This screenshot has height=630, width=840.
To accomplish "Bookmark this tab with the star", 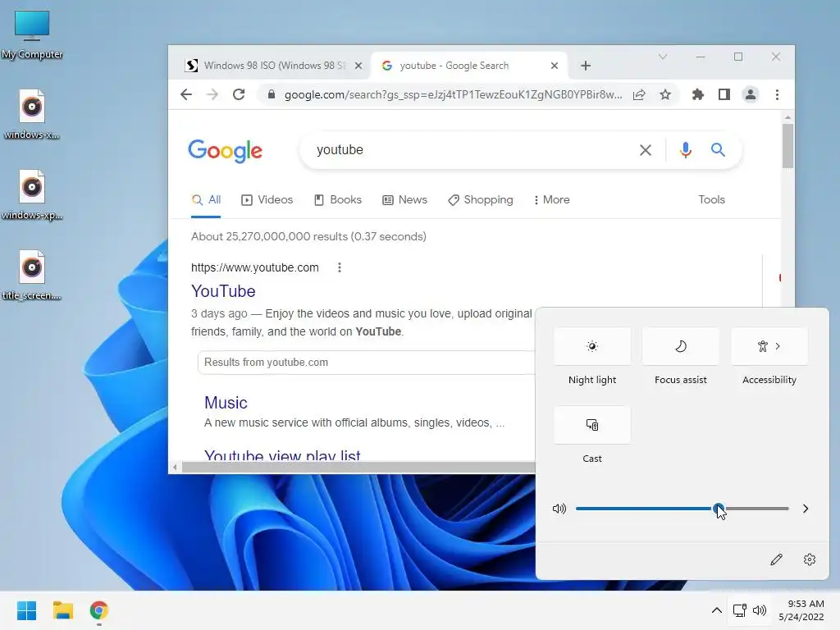I will [664, 95].
